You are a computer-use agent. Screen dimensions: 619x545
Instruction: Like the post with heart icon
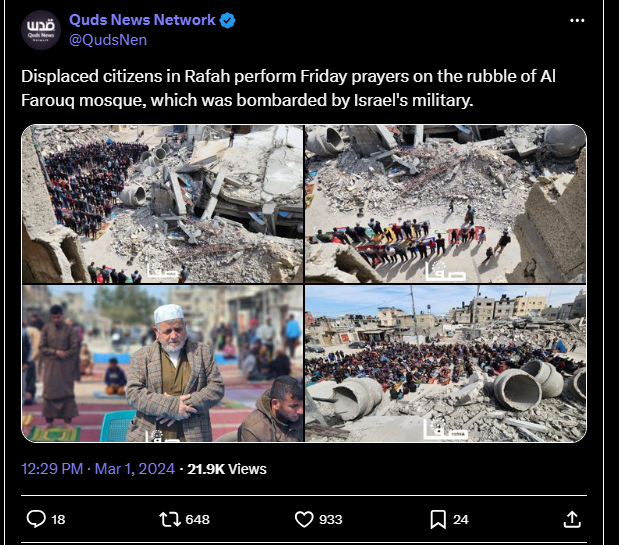point(304,519)
